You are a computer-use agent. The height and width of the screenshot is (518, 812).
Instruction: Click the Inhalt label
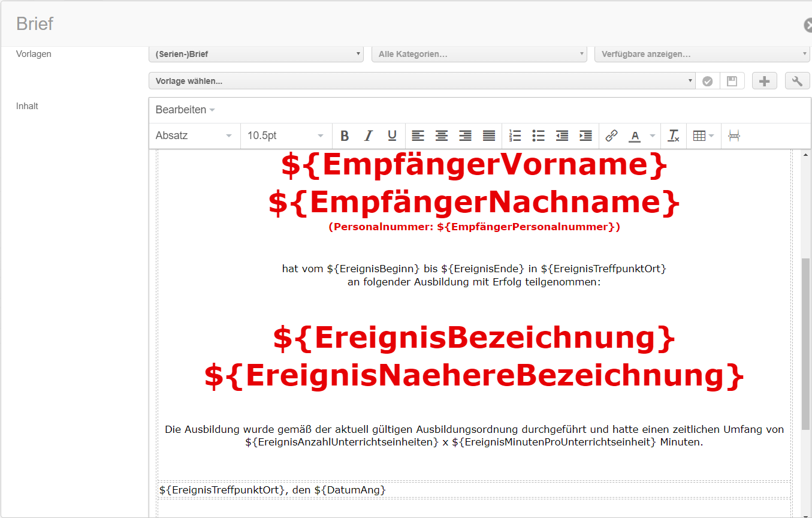[27, 106]
